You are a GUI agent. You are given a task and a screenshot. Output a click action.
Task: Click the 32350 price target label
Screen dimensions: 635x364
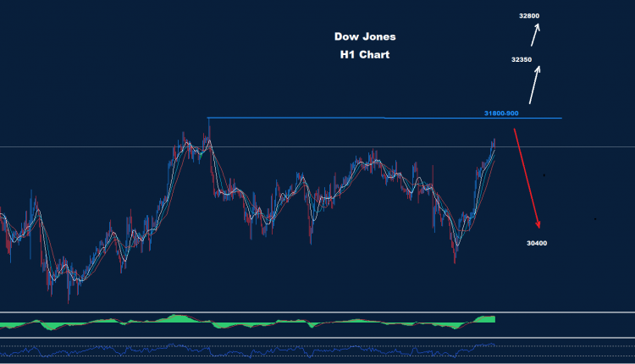click(522, 59)
